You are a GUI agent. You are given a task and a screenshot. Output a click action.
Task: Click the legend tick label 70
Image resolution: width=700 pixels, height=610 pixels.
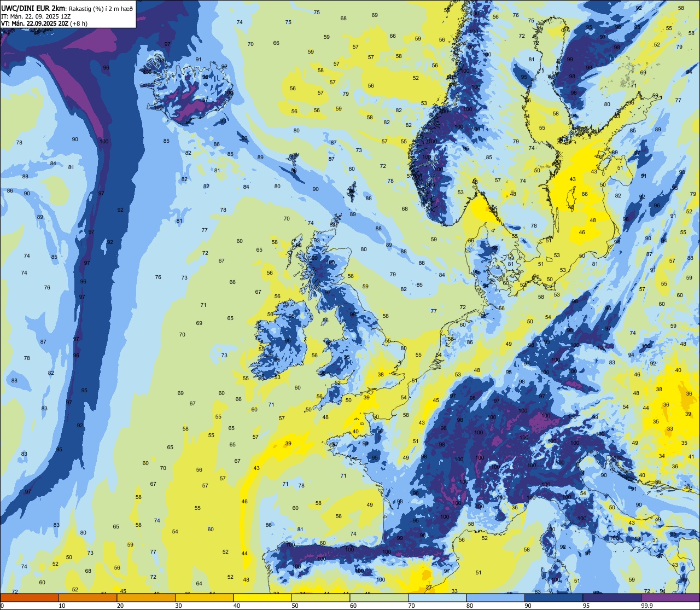tap(411, 606)
